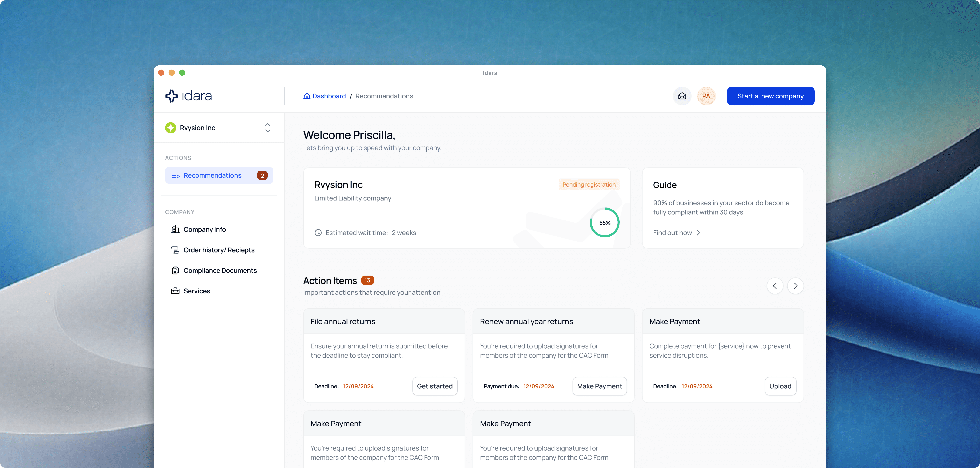Click the Make Payment button
Screen dimensions: 980x468
point(599,386)
